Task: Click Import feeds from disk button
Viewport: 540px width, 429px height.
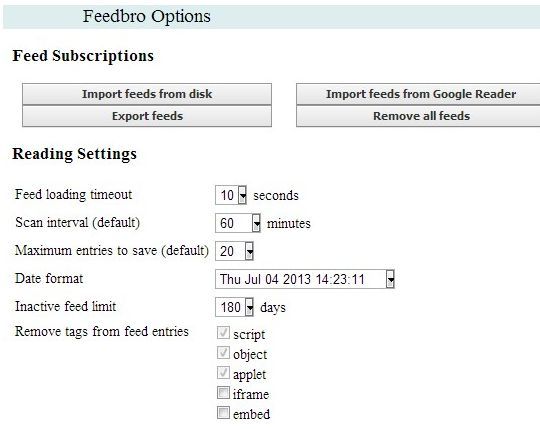Action: (x=147, y=94)
